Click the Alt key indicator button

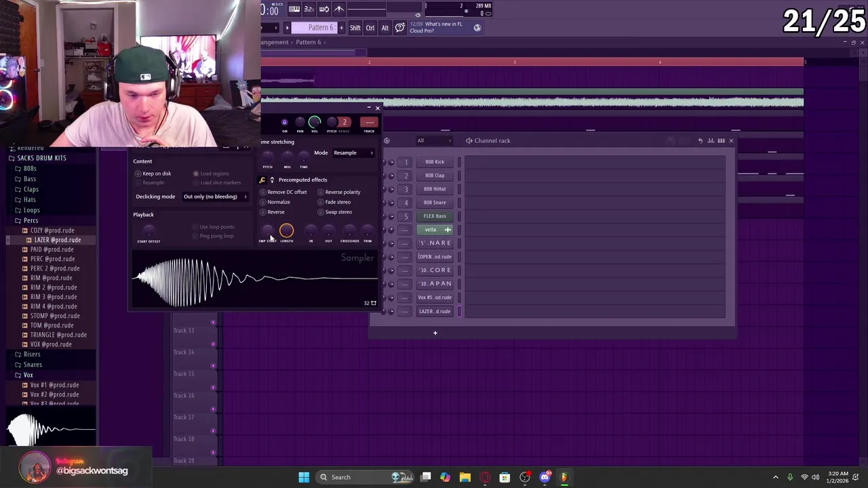[x=385, y=28]
